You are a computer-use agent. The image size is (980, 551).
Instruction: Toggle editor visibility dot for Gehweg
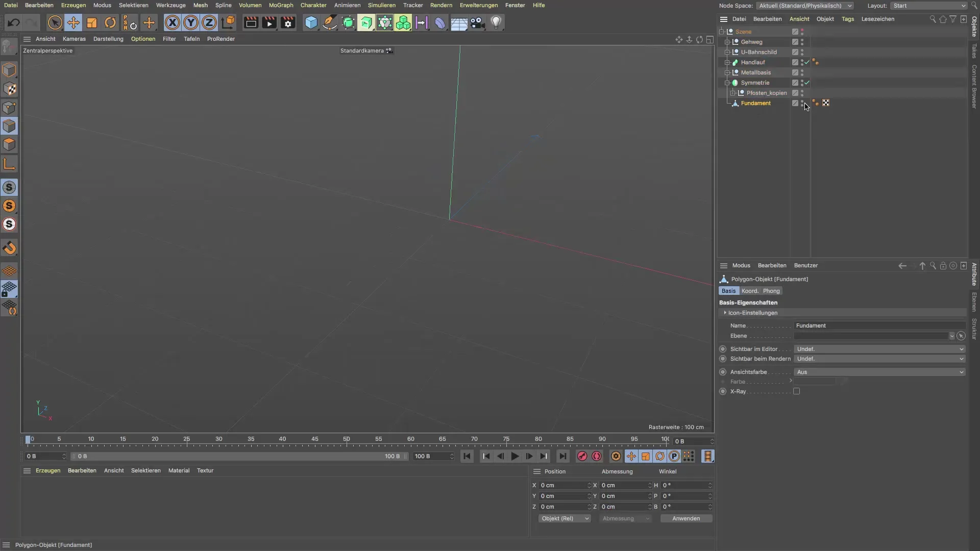point(802,40)
